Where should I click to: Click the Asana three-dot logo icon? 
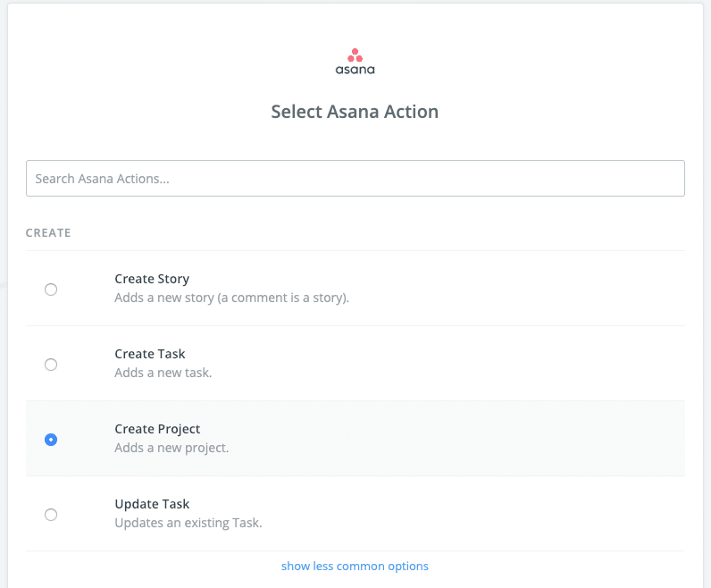point(355,55)
